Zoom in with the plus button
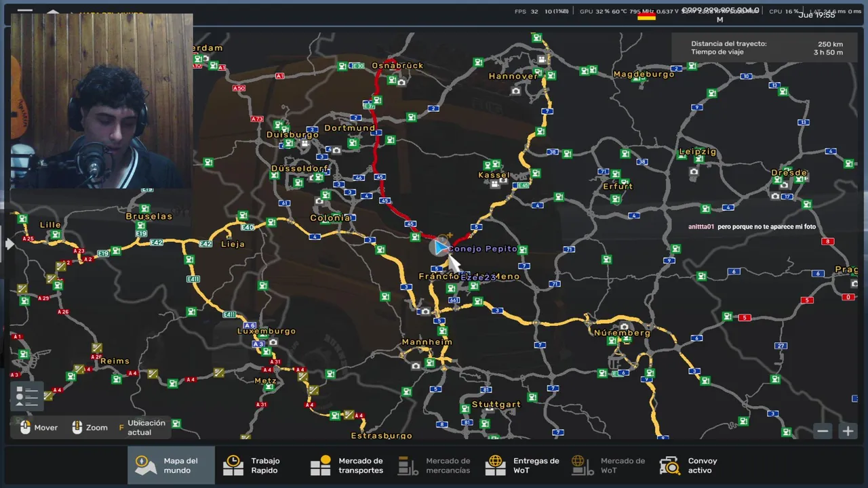868x488 pixels. (848, 431)
